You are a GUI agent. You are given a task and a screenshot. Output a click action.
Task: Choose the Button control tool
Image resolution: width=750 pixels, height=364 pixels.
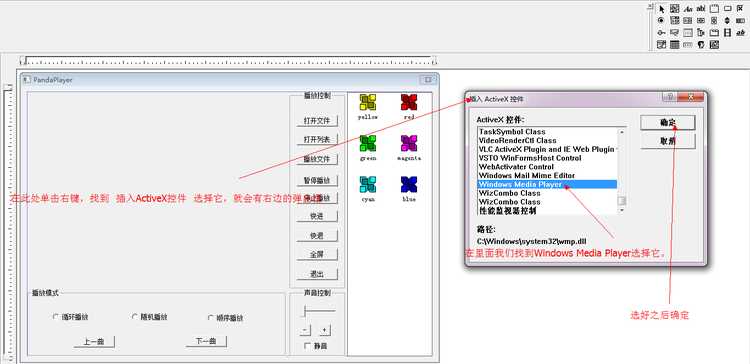click(x=728, y=9)
